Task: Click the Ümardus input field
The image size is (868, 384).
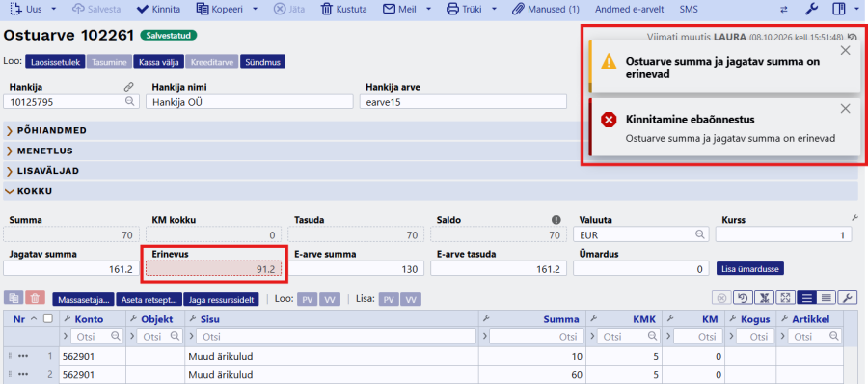Action: coord(641,269)
